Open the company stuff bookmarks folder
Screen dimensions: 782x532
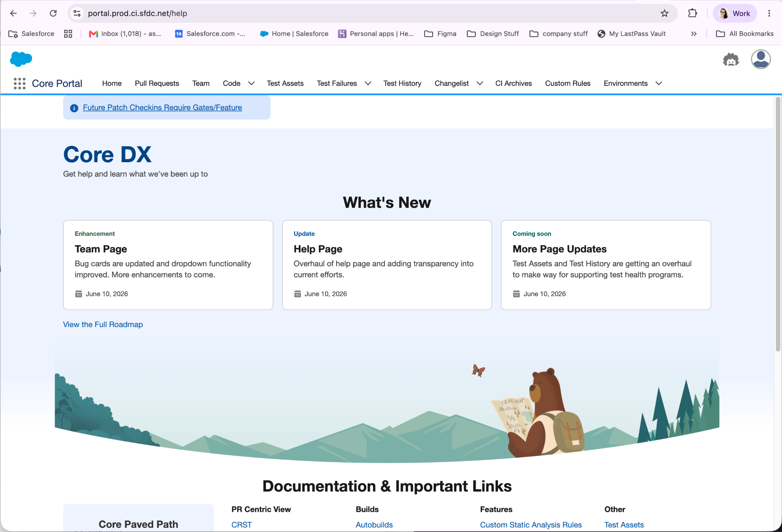(559, 34)
